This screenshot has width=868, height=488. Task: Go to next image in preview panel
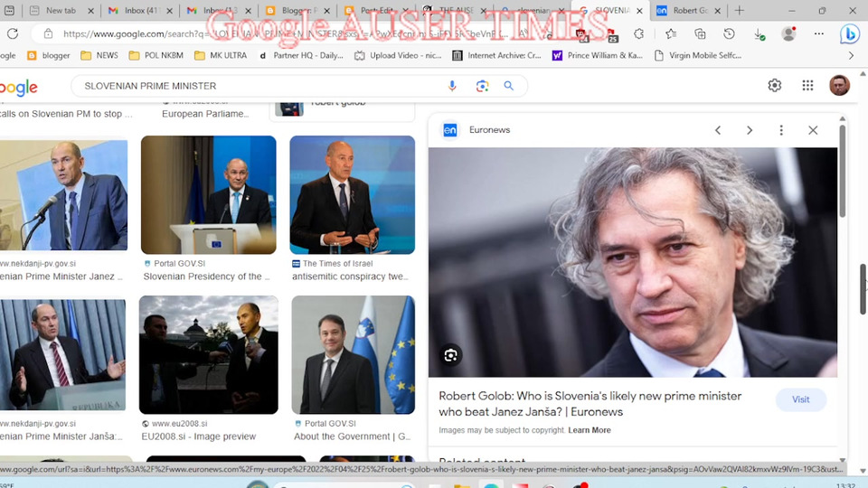tap(750, 130)
